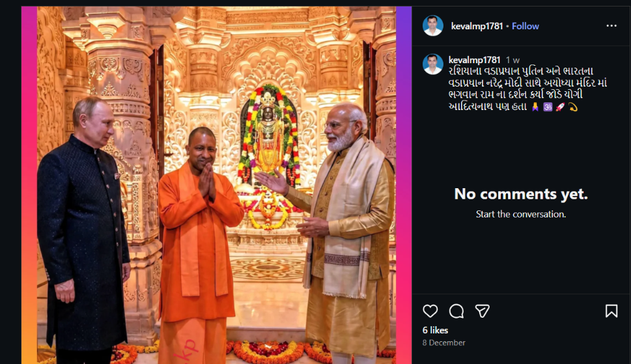Viewport: 631px width, 364px height.
Task: Click the profile avatar beside the caption
Action: pos(432,64)
